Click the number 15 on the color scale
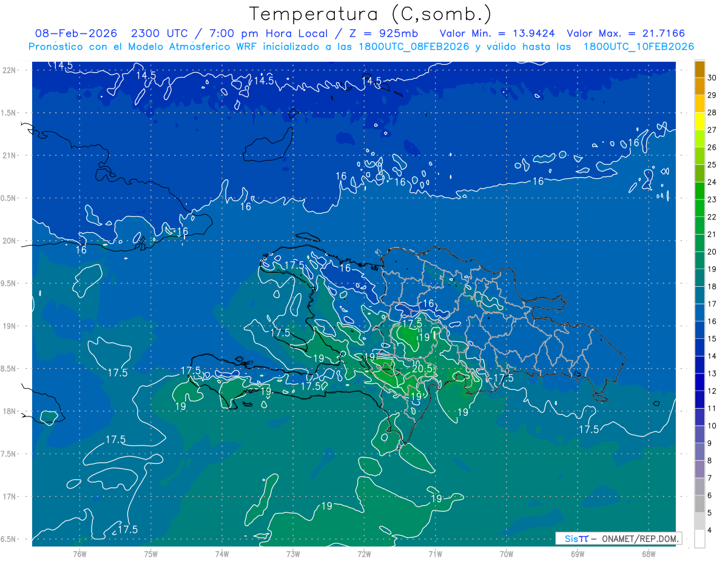Image resolution: width=728 pixels, height=562 pixels. pos(712,339)
